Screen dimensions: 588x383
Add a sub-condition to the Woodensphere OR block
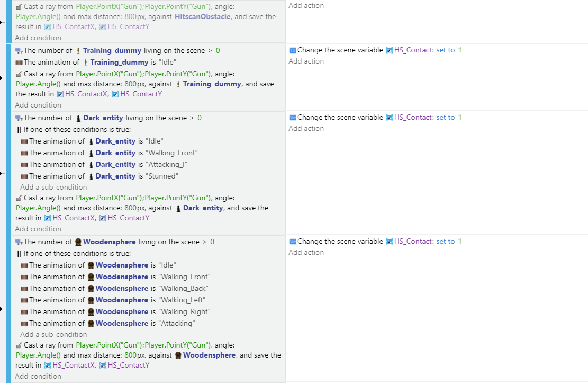coord(53,334)
